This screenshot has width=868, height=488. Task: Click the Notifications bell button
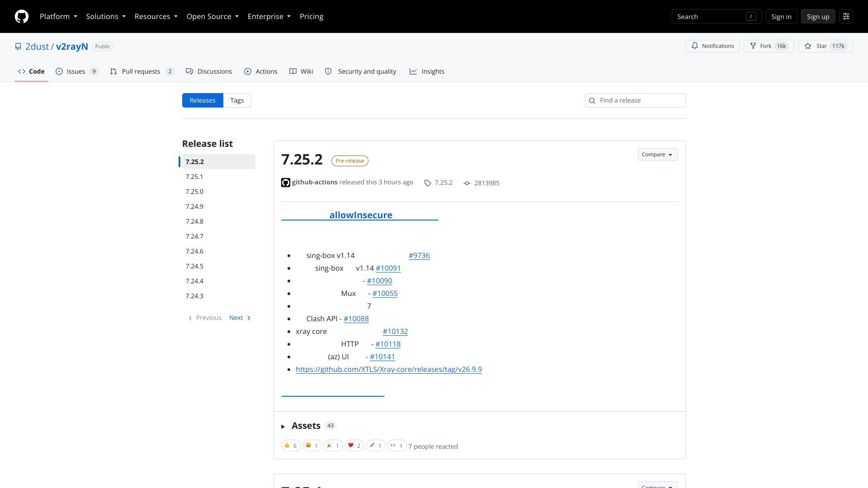[712, 46]
